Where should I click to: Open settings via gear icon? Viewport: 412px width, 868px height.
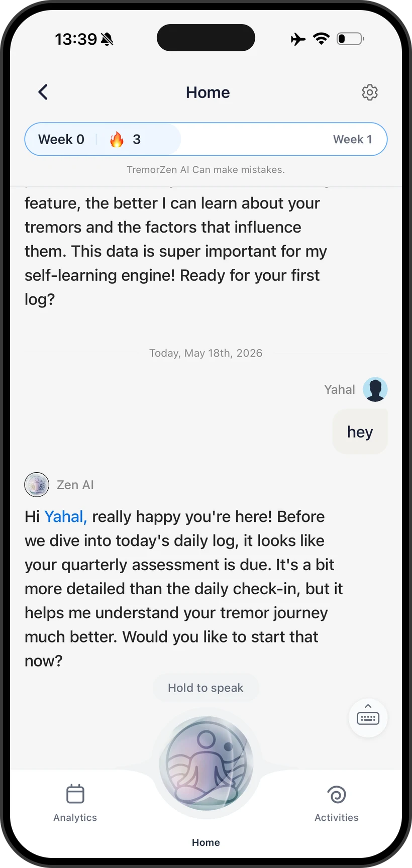pos(370,92)
